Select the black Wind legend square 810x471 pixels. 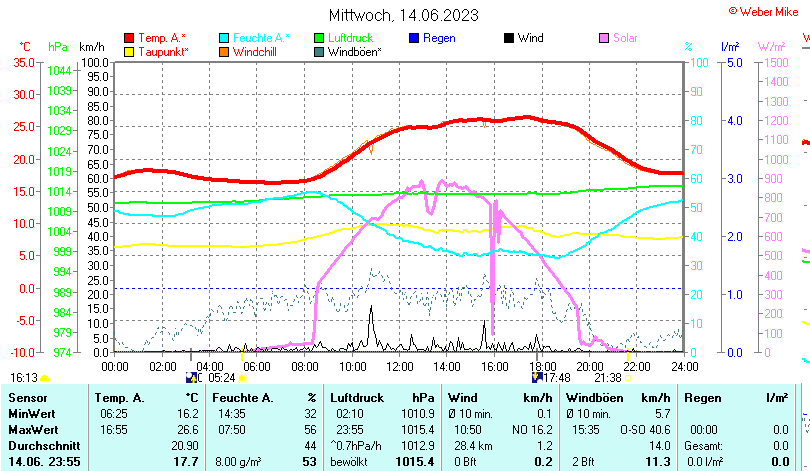pyautogui.click(x=509, y=38)
